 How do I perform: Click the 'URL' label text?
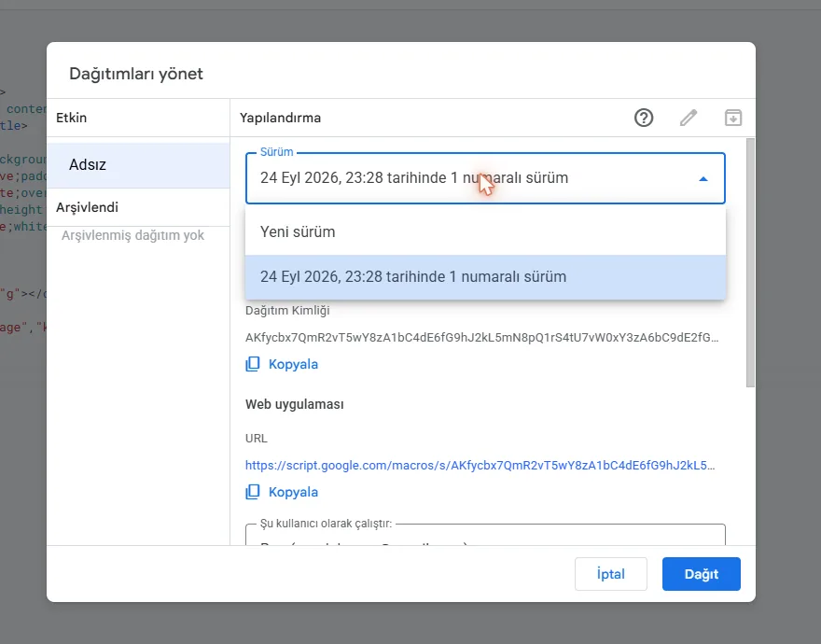[257, 438]
